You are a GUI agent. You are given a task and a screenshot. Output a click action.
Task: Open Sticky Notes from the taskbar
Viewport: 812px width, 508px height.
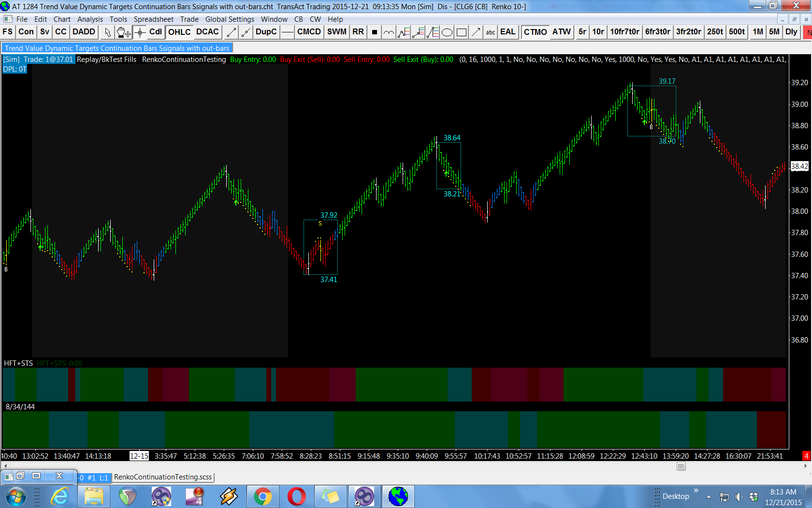(x=330, y=496)
